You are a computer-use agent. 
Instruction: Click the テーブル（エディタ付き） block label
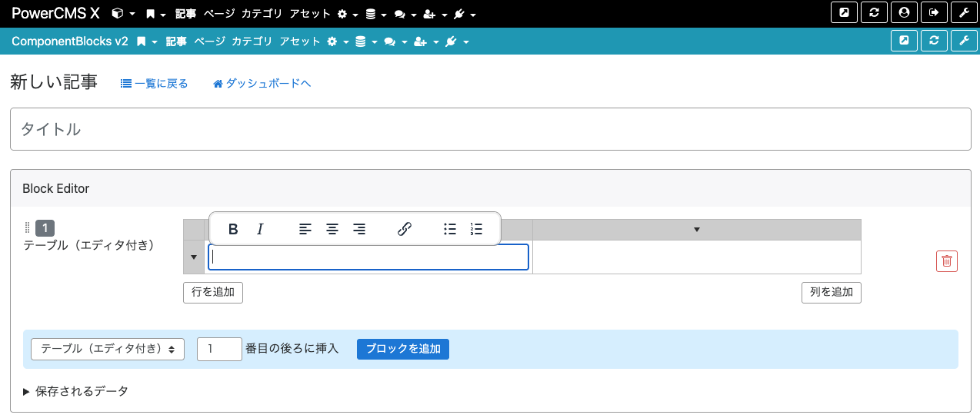click(89, 246)
